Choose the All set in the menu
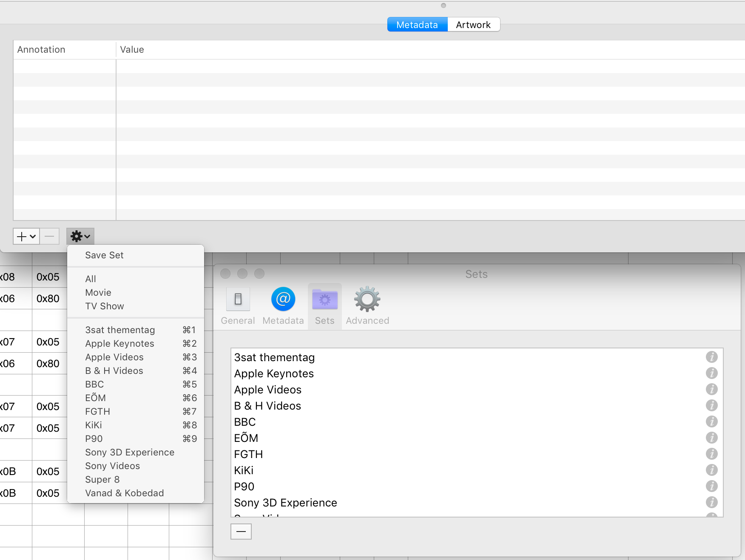 tap(136, 279)
